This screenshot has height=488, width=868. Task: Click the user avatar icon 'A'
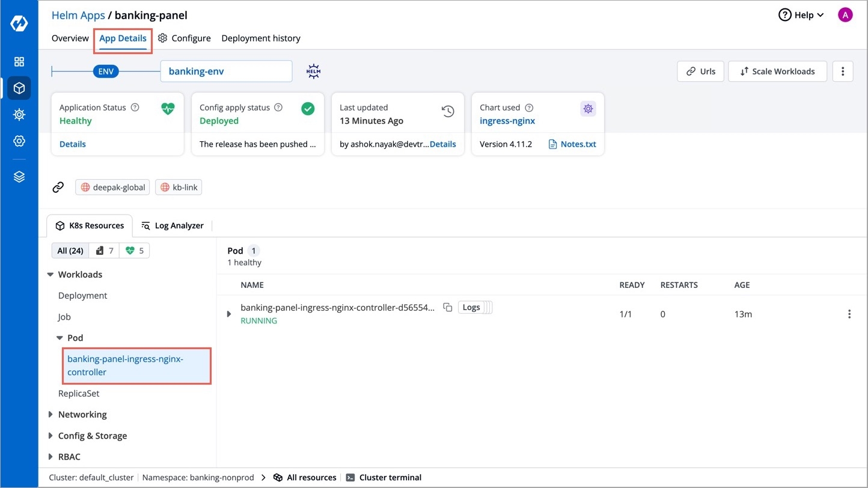(845, 16)
